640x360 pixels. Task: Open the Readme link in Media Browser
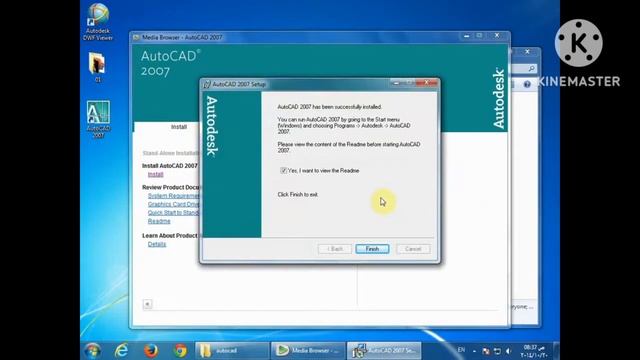tap(159, 221)
